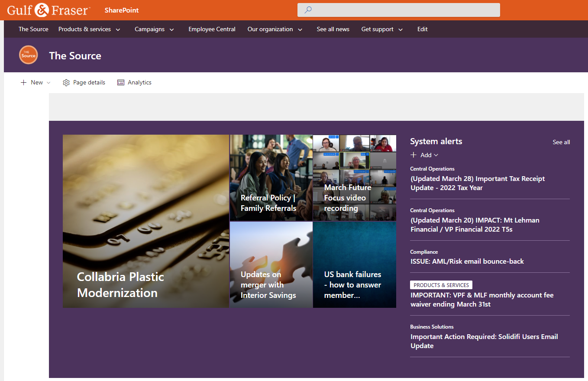This screenshot has width=588, height=381.
Task: Click Edit in the navigation bar
Action: [x=423, y=29]
